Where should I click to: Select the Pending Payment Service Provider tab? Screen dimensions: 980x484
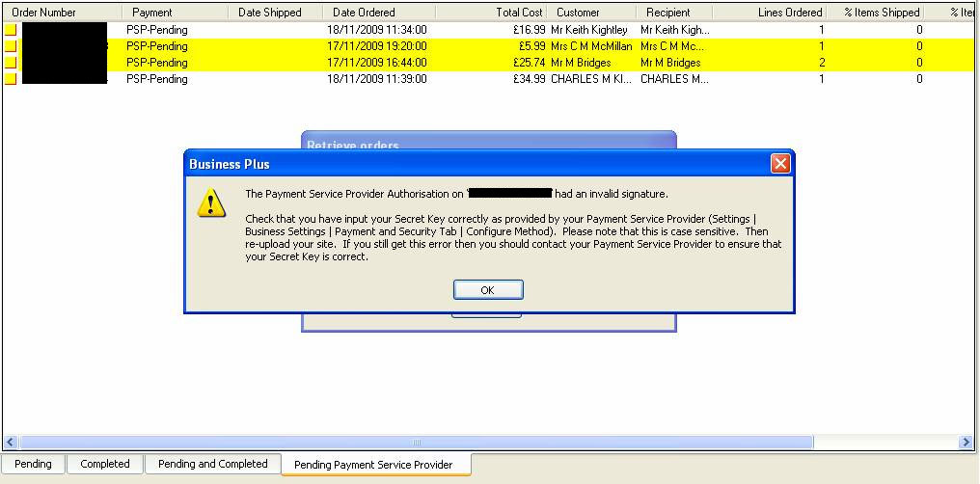pyautogui.click(x=373, y=465)
